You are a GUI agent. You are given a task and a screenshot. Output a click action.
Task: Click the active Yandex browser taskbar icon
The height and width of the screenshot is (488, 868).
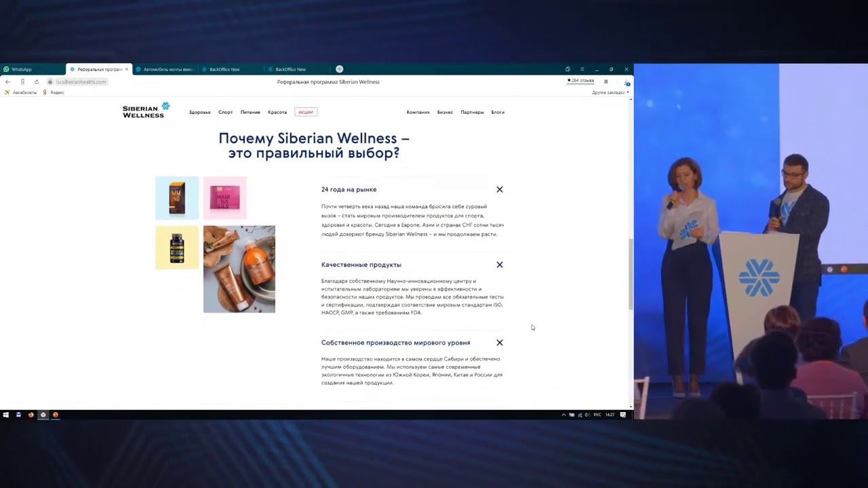point(43,415)
